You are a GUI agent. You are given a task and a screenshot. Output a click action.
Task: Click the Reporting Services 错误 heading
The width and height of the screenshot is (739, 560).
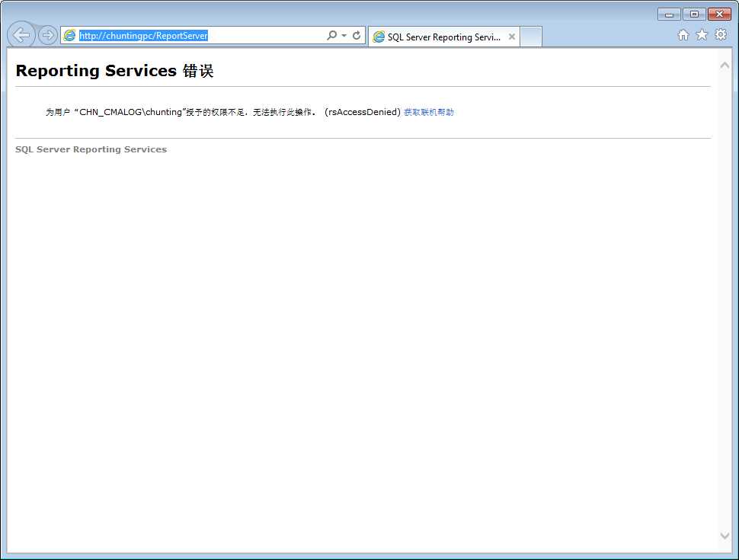tap(114, 71)
